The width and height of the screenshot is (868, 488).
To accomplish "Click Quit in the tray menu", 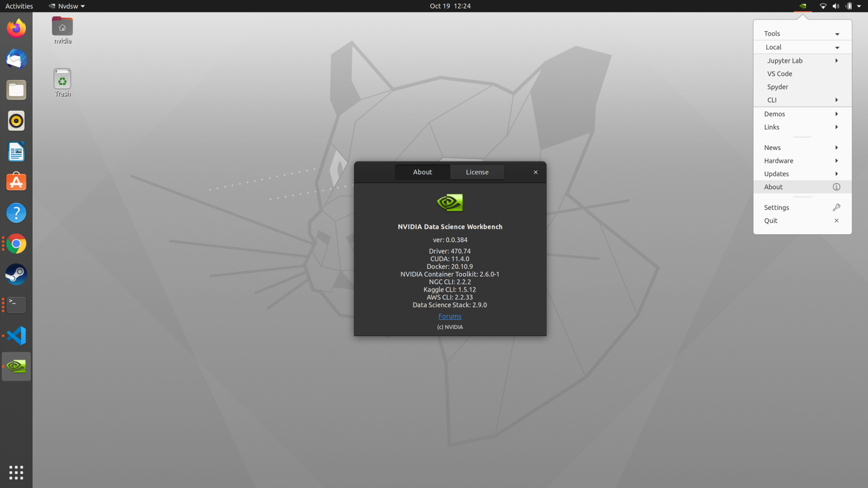I will 771,221.
